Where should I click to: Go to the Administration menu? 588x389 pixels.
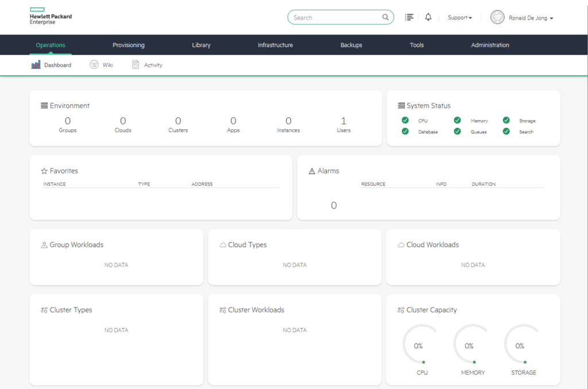(x=490, y=45)
